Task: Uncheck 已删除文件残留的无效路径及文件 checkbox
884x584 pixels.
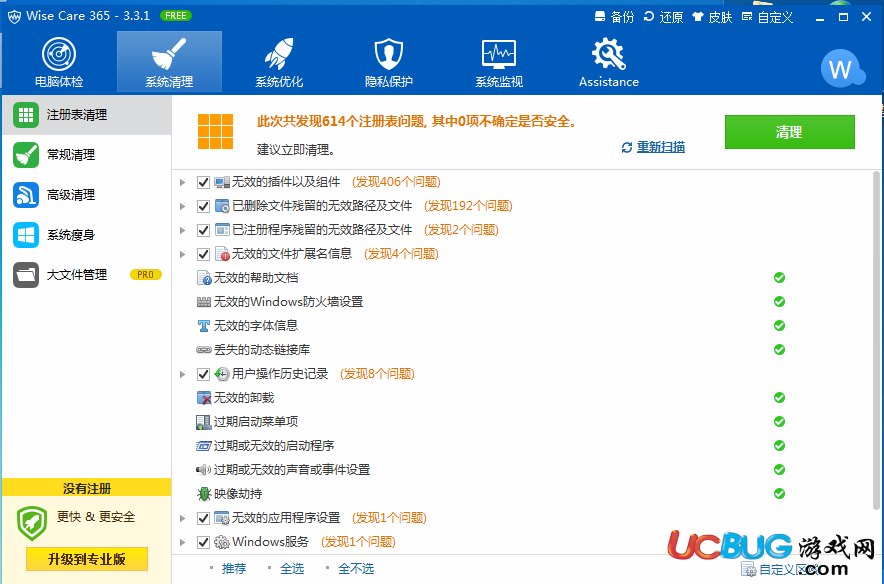Action: tap(204, 206)
